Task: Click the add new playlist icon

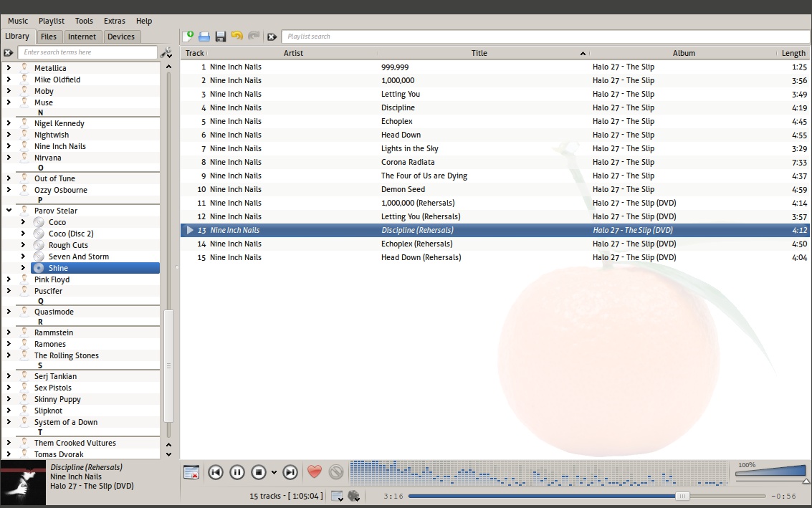Action: 188,37
